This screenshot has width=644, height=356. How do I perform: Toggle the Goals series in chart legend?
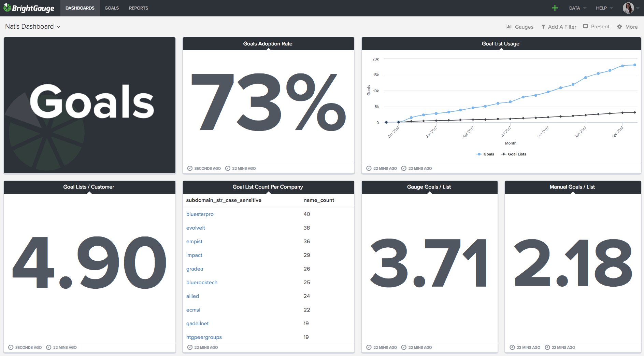[485, 154]
